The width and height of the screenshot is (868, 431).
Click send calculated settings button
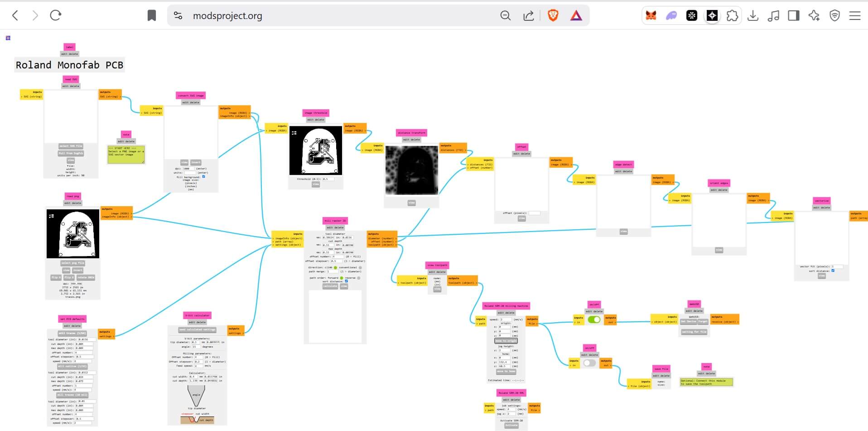click(x=197, y=329)
